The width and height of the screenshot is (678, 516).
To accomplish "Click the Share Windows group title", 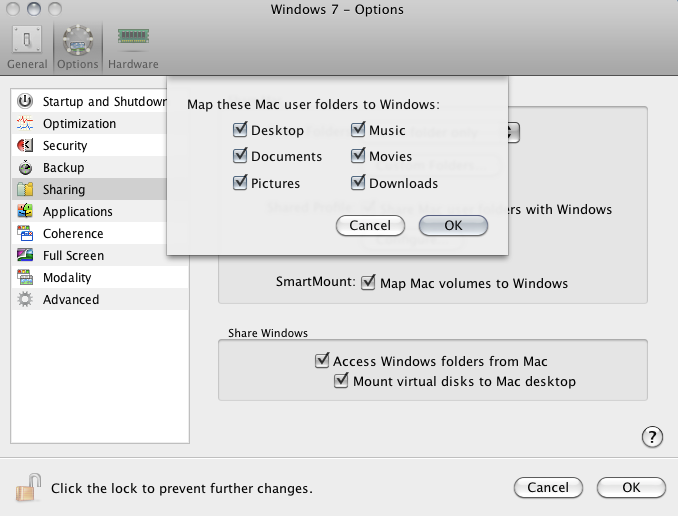I will [268, 333].
